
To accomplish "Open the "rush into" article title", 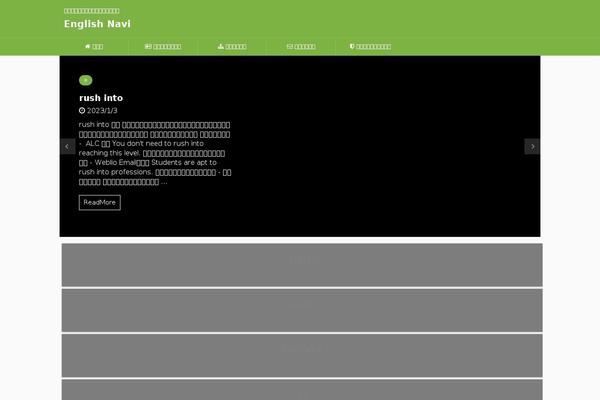I will click(x=101, y=98).
